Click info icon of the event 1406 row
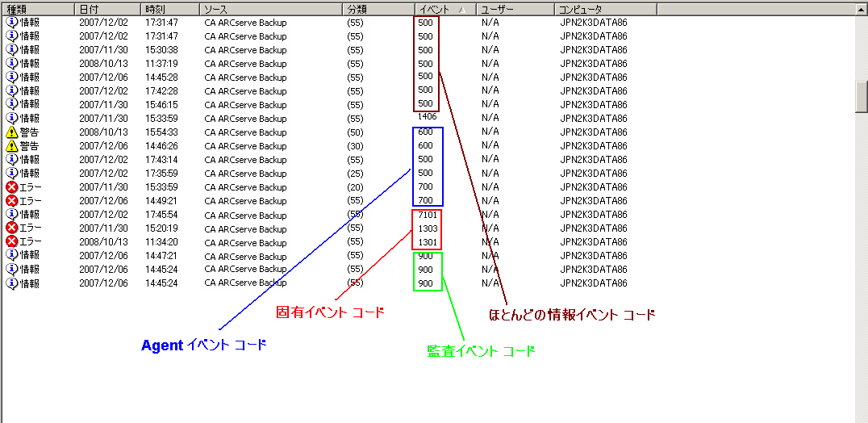This screenshot has height=423, width=868. 12,118
